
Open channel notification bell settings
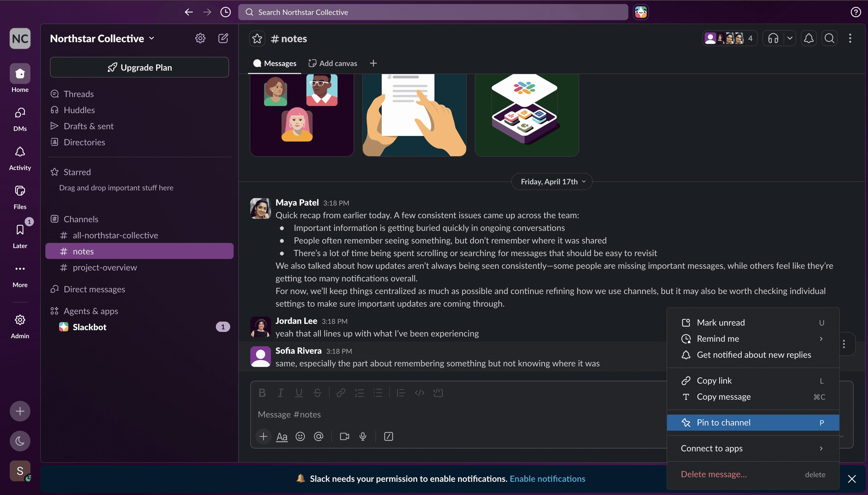(x=809, y=38)
